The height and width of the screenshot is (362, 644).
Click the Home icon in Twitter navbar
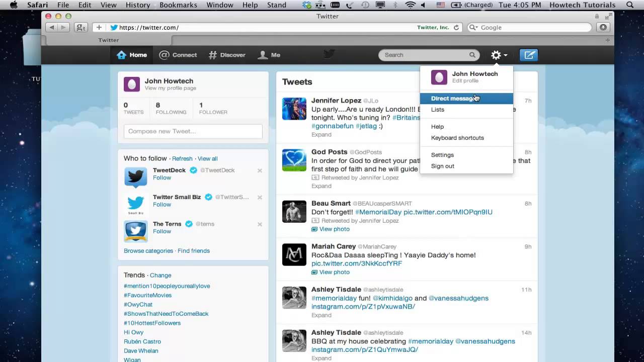121,55
